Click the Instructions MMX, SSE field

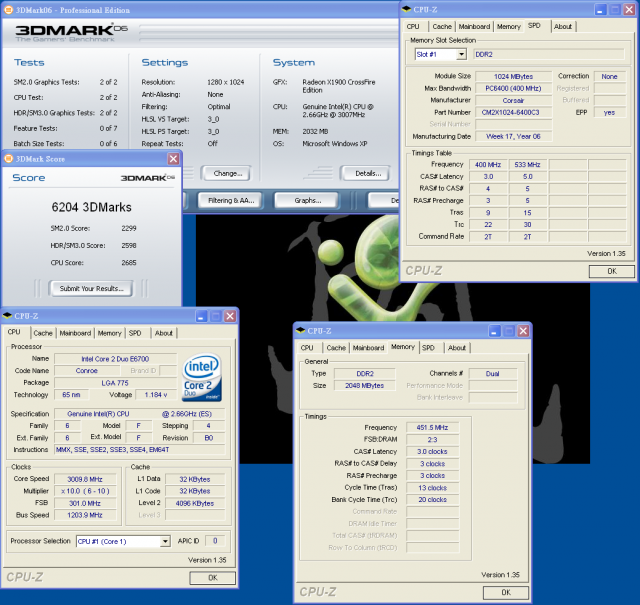(140, 449)
